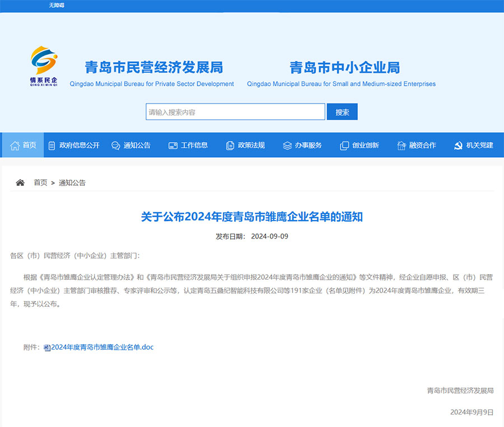Click the 机关党建 party emblem icon
Screen dimensions: 504x427
pyautogui.click(x=458, y=146)
